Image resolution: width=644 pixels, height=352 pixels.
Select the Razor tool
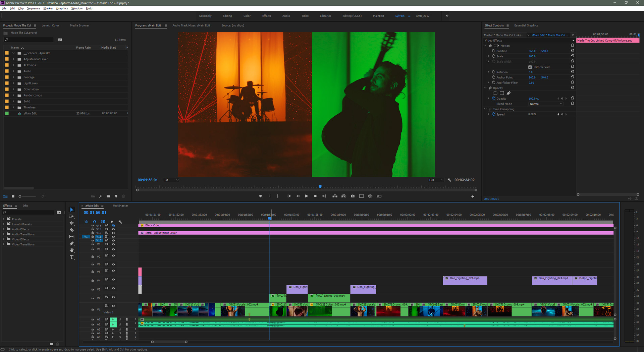[x=71, y=230]
